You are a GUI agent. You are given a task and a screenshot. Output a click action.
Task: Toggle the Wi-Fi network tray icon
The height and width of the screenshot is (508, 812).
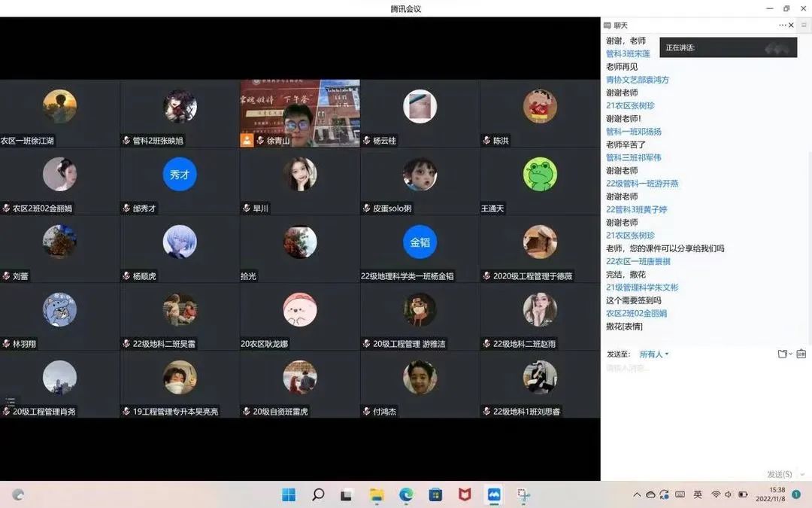pyautogui.click(x=715, y=494)
